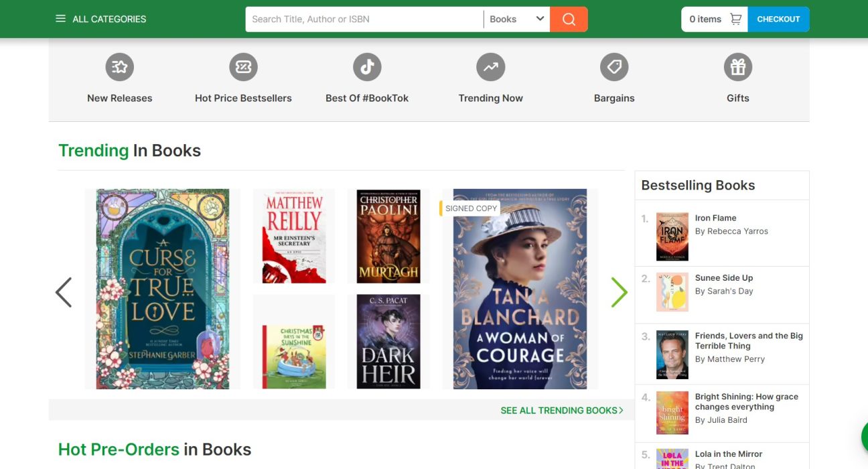This screenshot has height=469, width=868.
Task: Open the SEE ALL TRENDING BOOKS link
Action: point(561,410)
